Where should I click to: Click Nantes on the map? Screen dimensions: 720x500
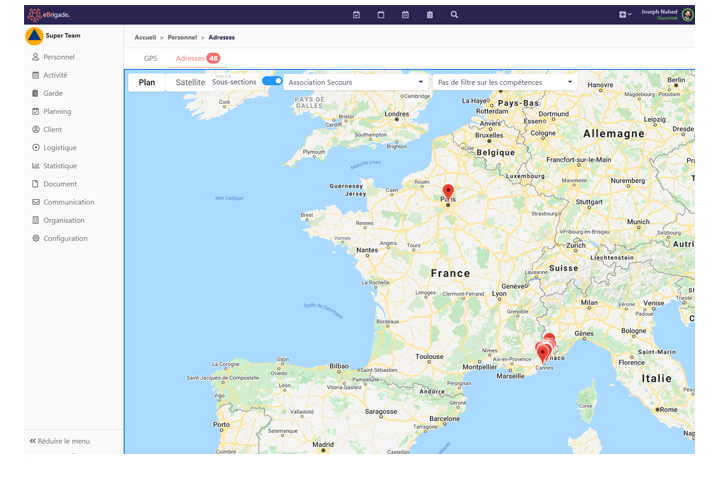click(367, 250)
